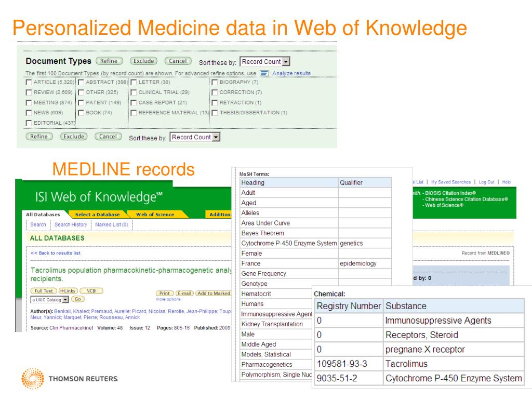Open author link Benkali, Khaled
532x399 pixels.
tap(71, 312)
